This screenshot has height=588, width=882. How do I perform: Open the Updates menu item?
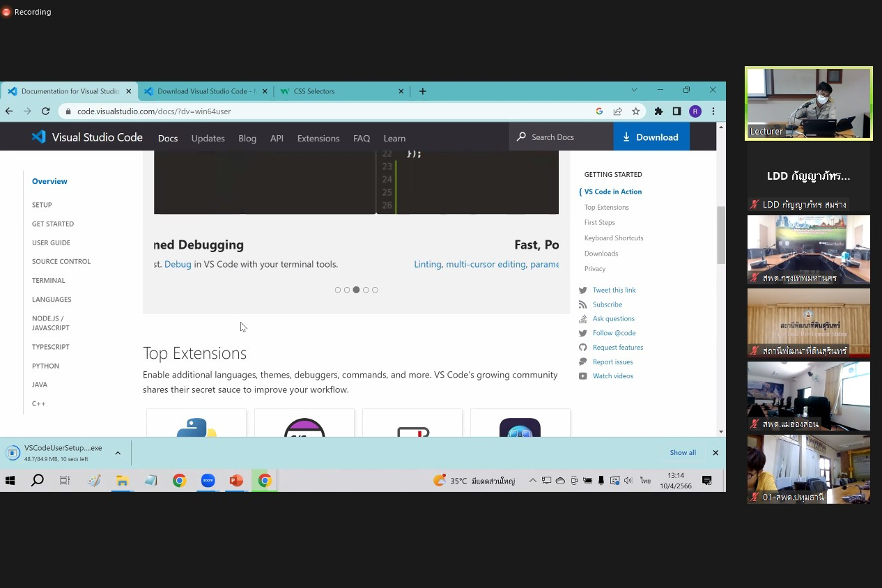208,138
